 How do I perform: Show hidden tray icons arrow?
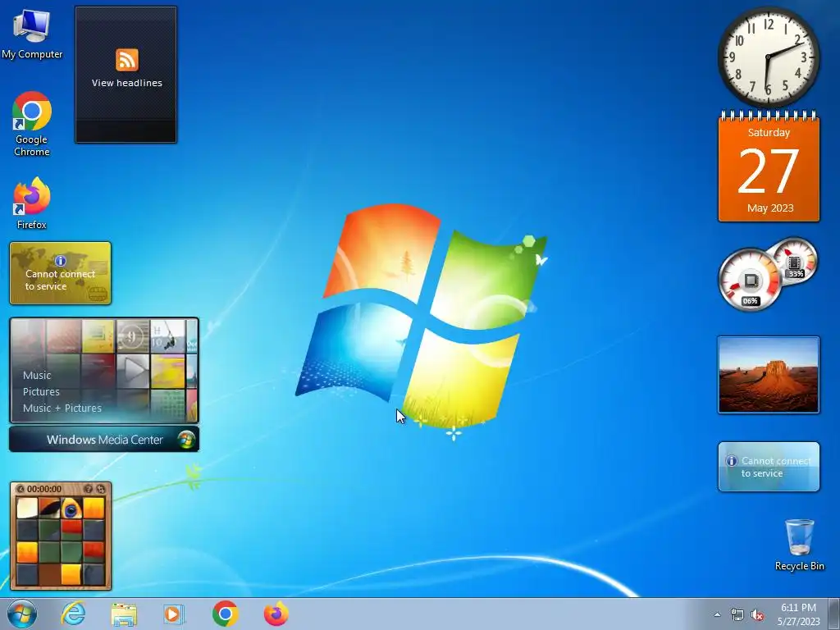(x=717, y=614)
